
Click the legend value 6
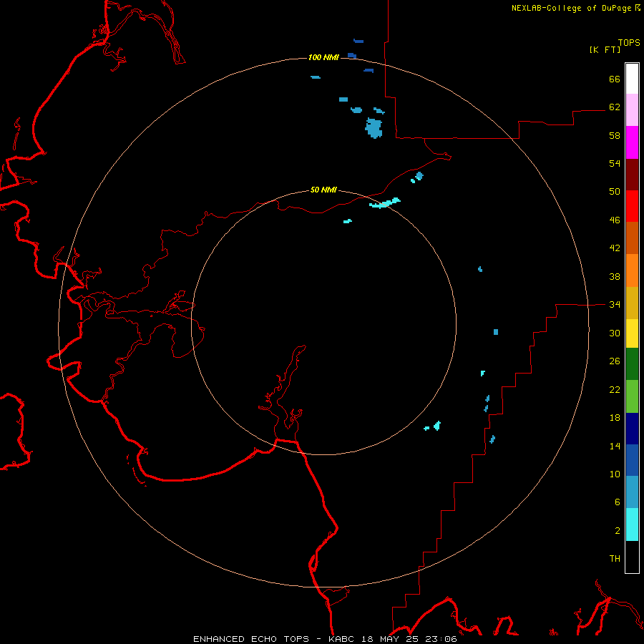tap(618, 502)
